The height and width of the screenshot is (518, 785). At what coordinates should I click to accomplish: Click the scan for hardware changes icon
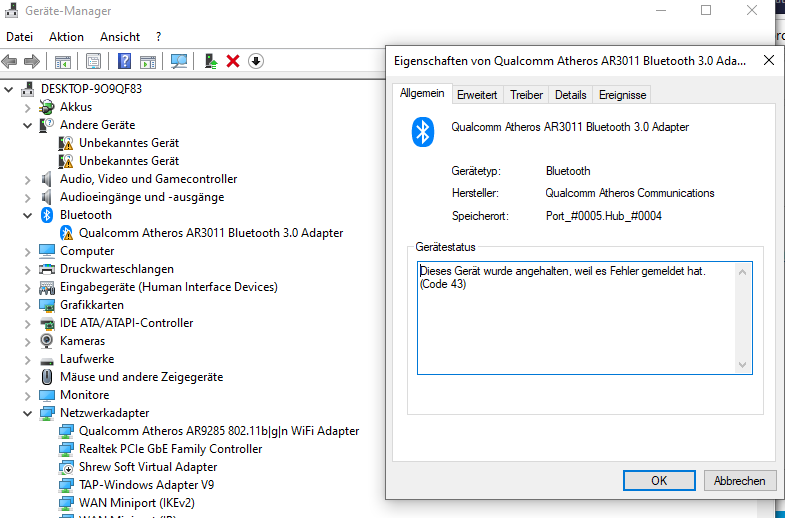179,61
